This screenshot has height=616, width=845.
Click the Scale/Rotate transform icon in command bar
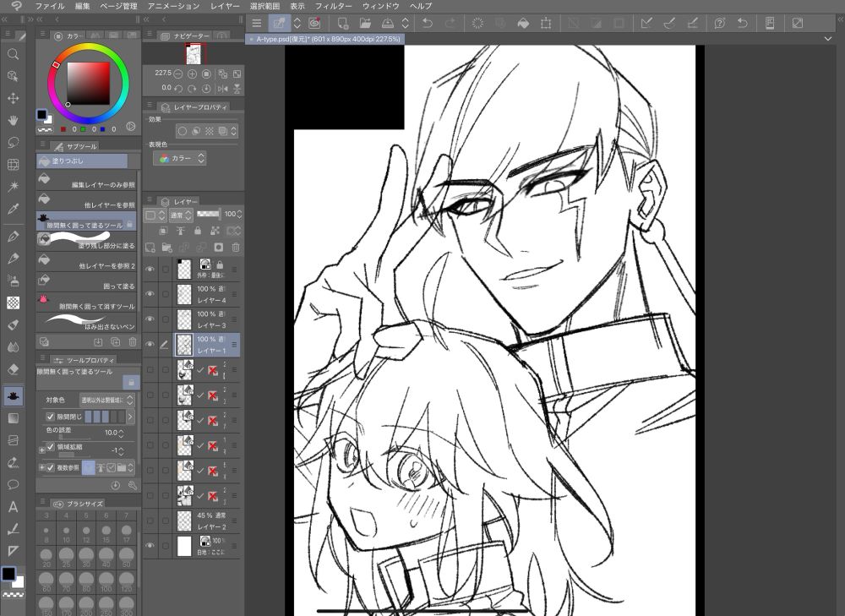point(546,23)
